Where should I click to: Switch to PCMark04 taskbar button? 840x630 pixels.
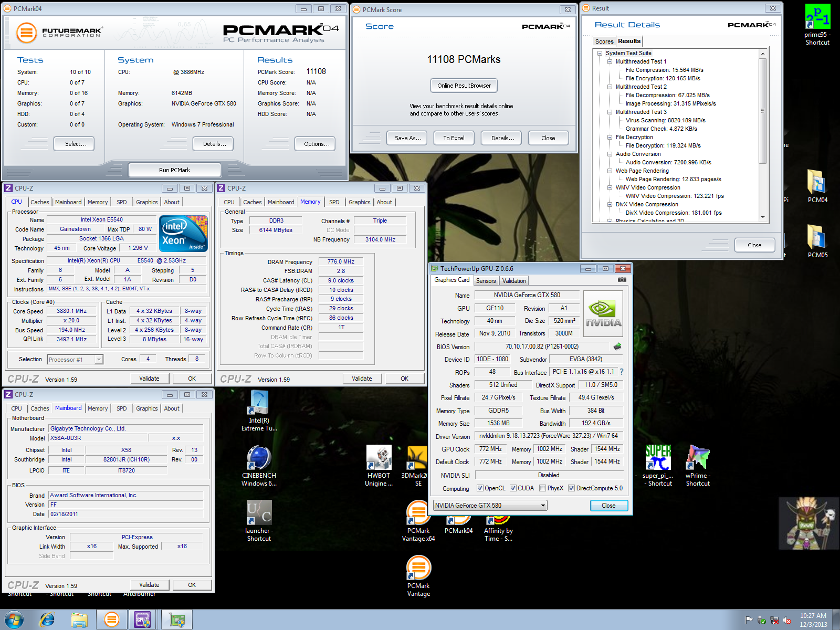tap(111, 620)
